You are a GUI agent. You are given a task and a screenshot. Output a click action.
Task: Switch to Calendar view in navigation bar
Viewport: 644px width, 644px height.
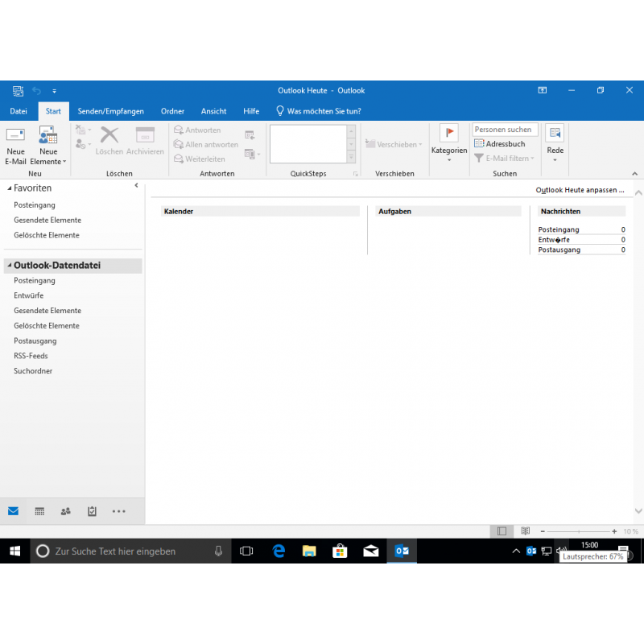(x=39, y=511)
